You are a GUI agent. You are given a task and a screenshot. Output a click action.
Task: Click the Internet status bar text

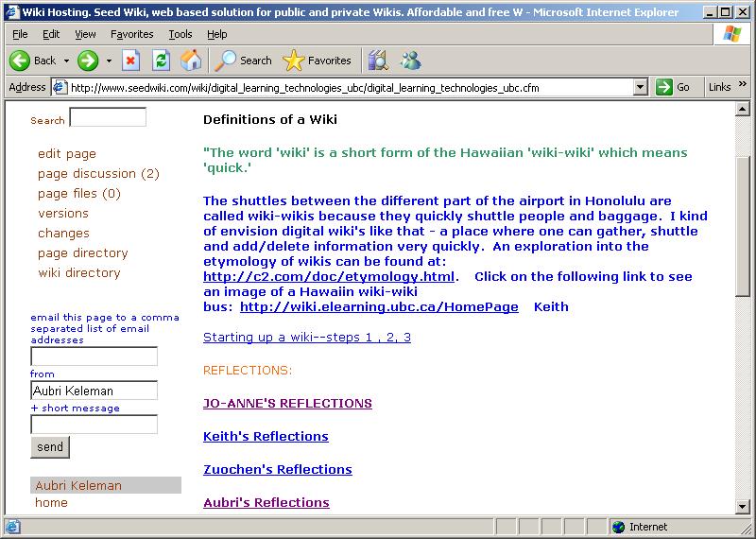click(x=648, y=527)
